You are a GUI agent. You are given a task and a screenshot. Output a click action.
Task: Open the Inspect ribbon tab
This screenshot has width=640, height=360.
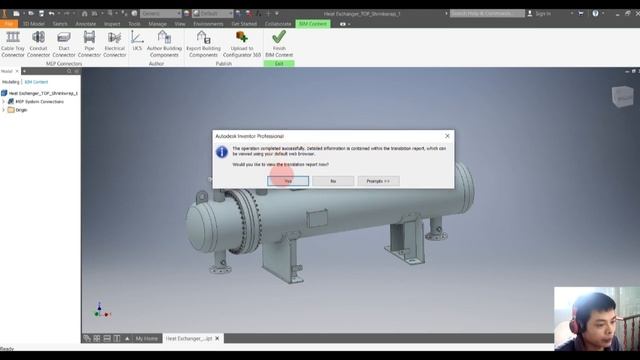pyautogui.click(x=112, y=24)
